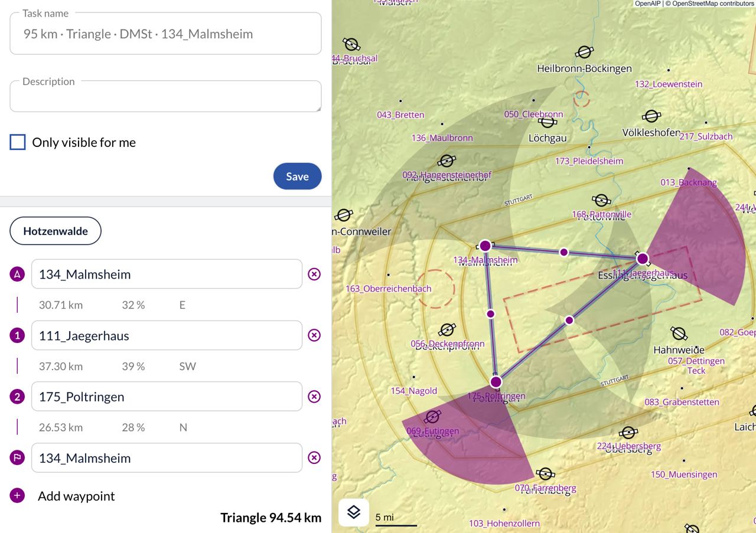Click the Jaegerhaus turnpoint marker on map
Image resolution: width=756 pixels, height=533 pixels.
(643, 259)
